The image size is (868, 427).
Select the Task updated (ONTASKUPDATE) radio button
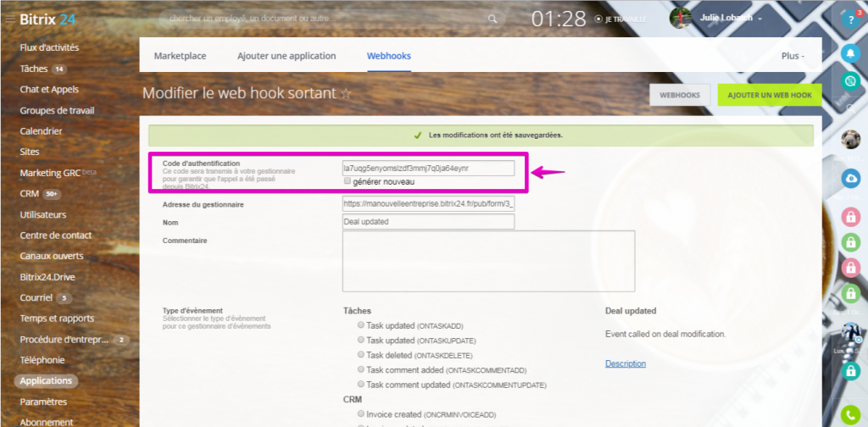point(361,339)
